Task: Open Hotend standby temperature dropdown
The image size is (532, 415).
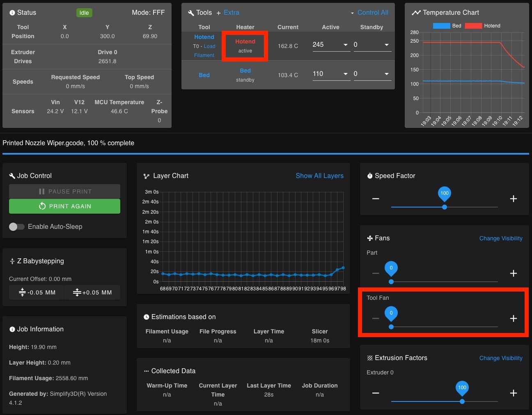Action: [387, 45]
